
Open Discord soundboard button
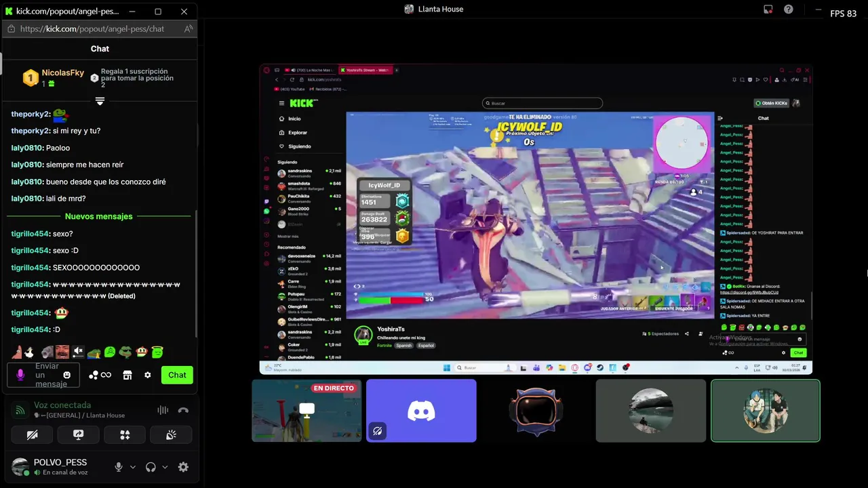point(171,435)
